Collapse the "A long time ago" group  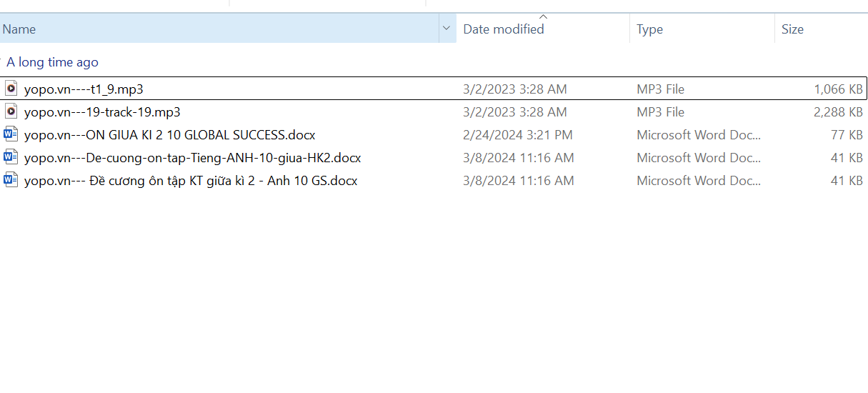point(2,62)
